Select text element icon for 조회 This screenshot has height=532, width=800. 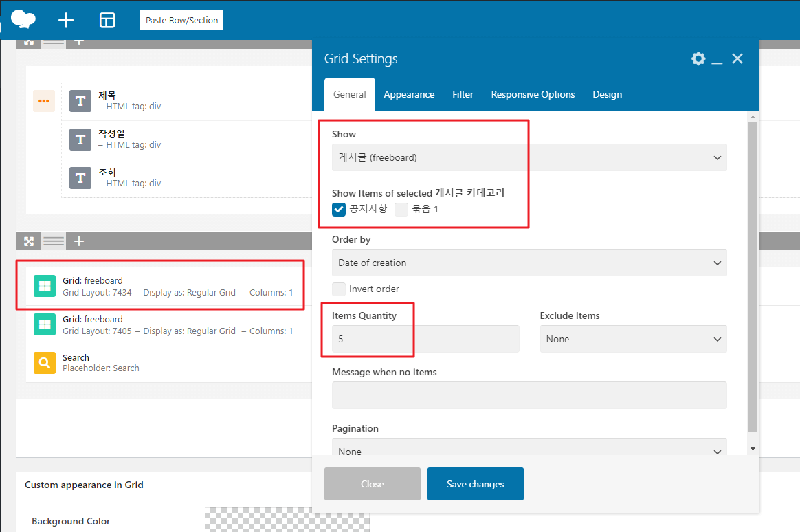pos(80,178)
